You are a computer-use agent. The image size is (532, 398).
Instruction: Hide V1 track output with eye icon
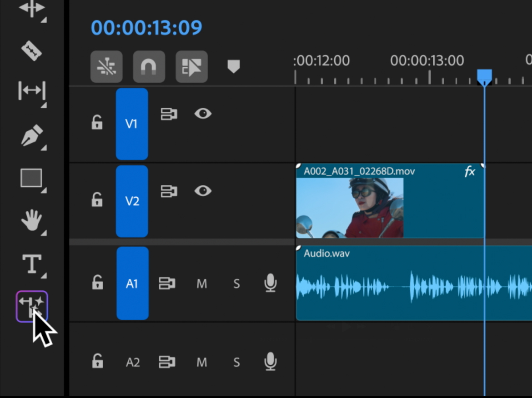coord(203,114)
